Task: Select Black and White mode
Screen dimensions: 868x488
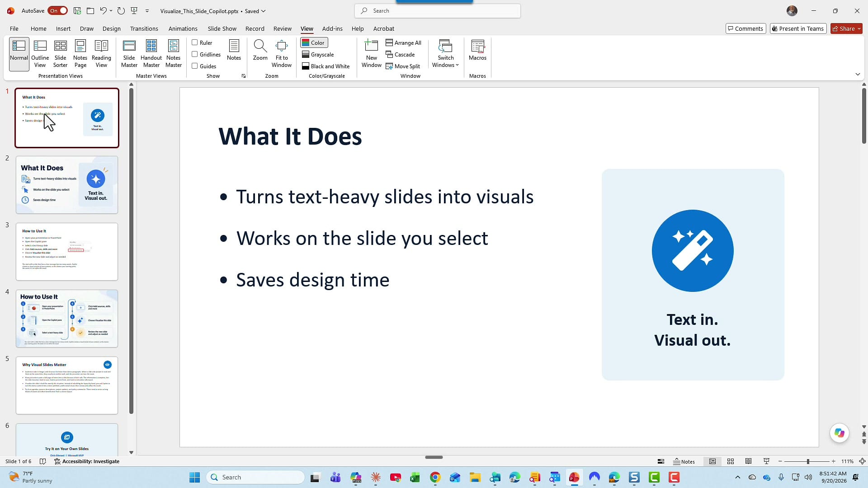Action: pos(326,66)
